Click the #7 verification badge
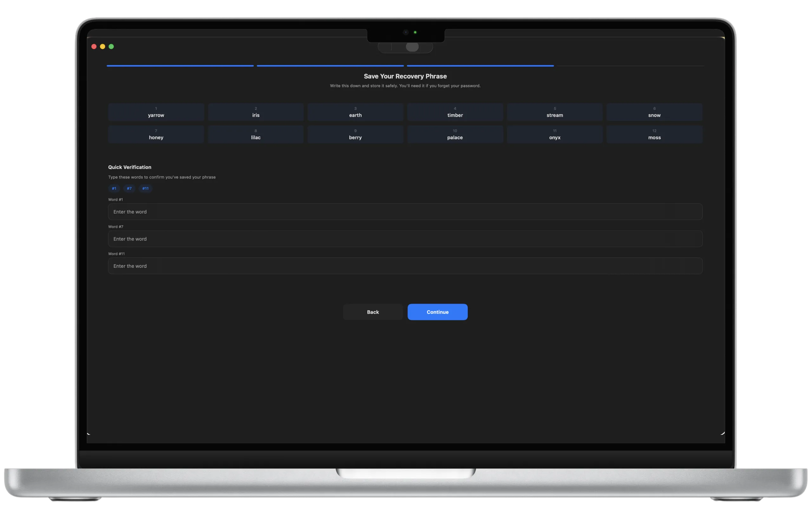 pos(129,189)
